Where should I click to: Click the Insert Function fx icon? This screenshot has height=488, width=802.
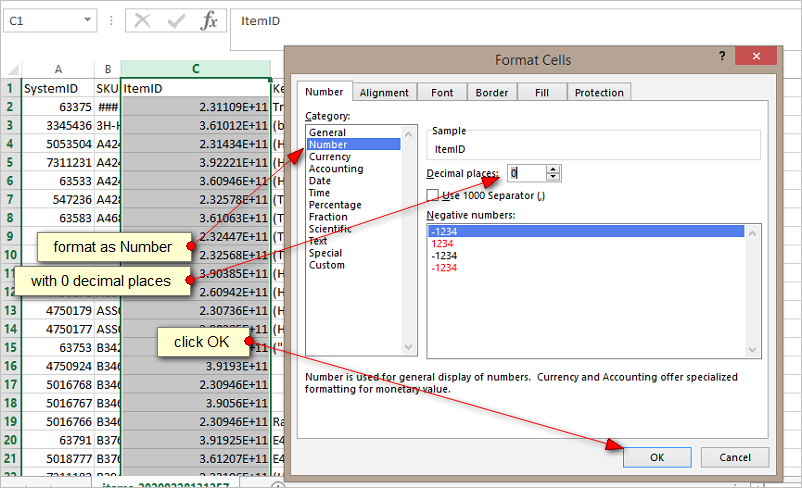point(209,21)
